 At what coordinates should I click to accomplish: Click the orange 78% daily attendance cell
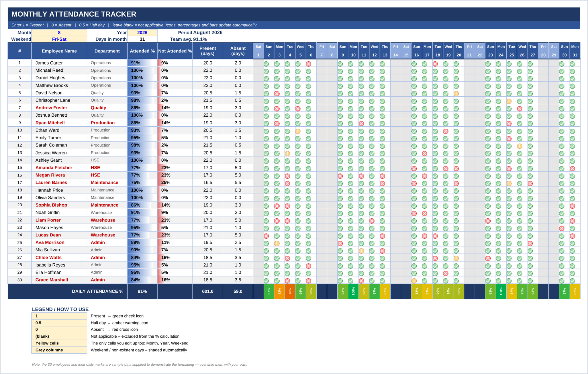click(x=290, y=291)
